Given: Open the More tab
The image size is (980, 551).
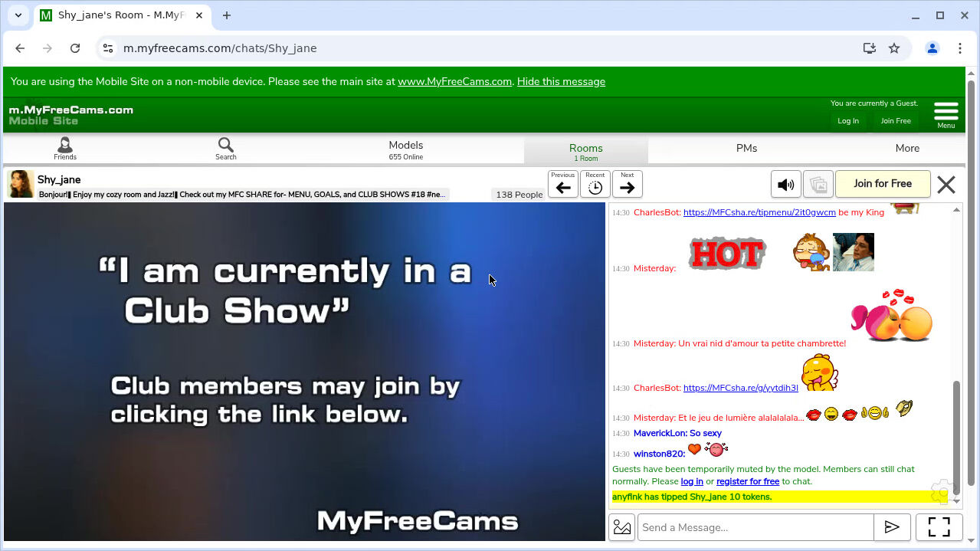Looking at the screenshot, I should 907,149.
